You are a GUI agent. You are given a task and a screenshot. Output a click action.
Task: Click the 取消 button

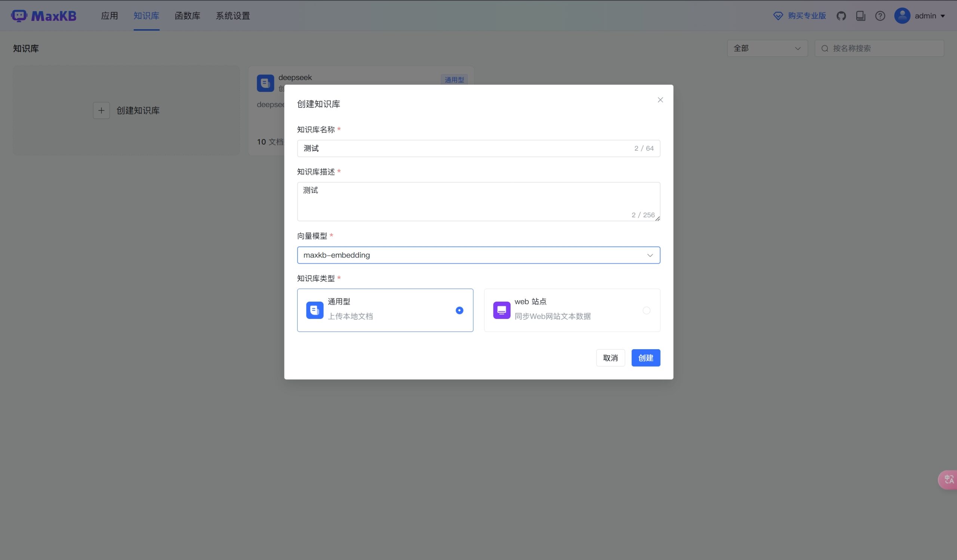pos(610,358)
